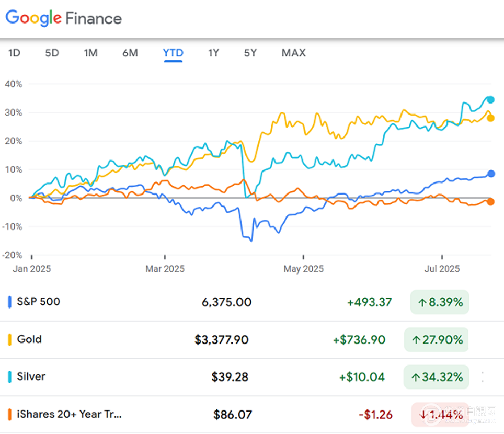Image resolution: width=504 pixels, height=434 pixels.
Task: Click the blue S&P 500 color marker
Action: pyautogui.click(x=9, y=302)
